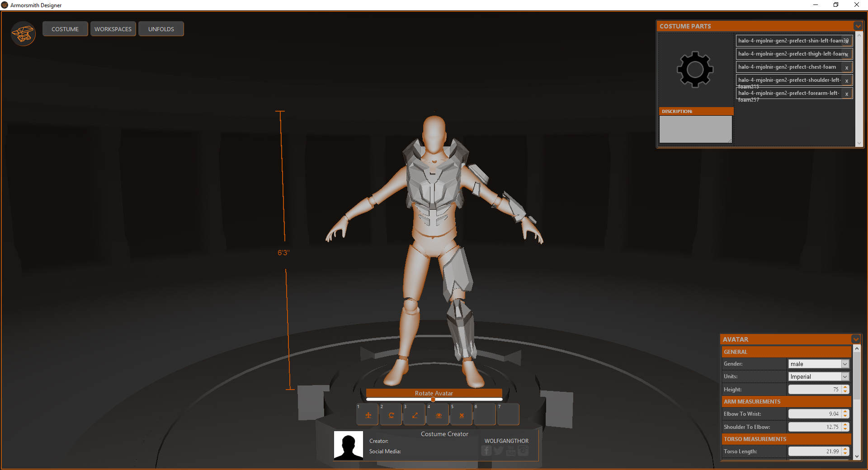Increase Shoulder To Elbow with up stepper
This screenshot has width=868, height=470.
pyautogui.click(x=845, y=425)
